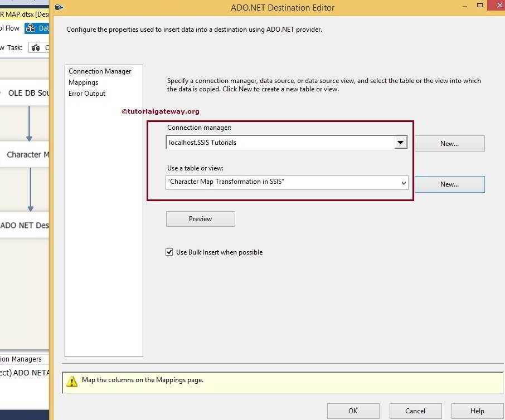Click the Data Flow tab icon behind dialog
The width and height of the screenshot is (505, 420).
[31, 28]
